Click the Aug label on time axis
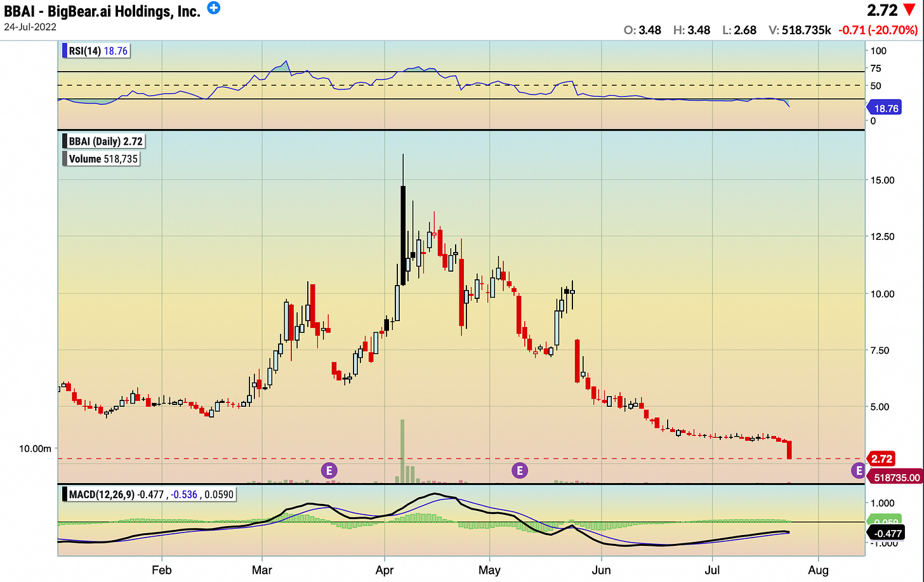Image resolution: width=924 pixels, height=582 pixels. (x=818, y=570)
